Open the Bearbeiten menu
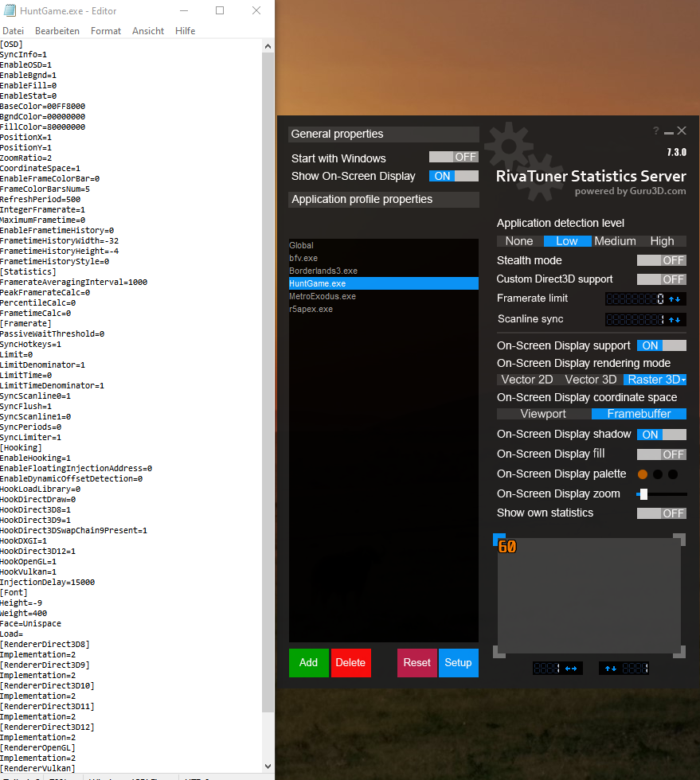The width and height of the screenshot is (700, 780). [x=57, y=31]
